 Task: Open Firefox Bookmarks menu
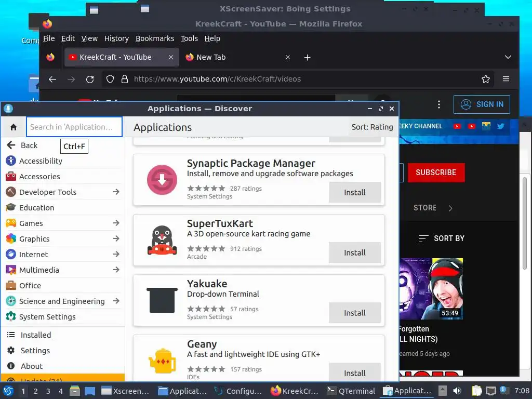(x=155, y=38)
